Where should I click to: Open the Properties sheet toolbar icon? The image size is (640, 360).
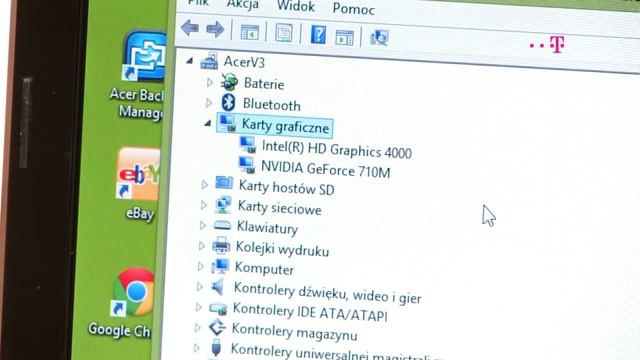(284, 33)
